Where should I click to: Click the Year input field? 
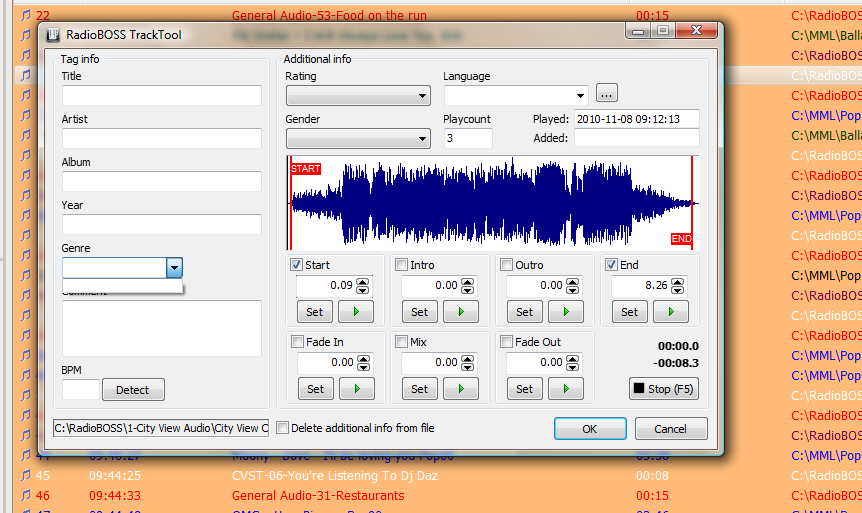[162, 224]
